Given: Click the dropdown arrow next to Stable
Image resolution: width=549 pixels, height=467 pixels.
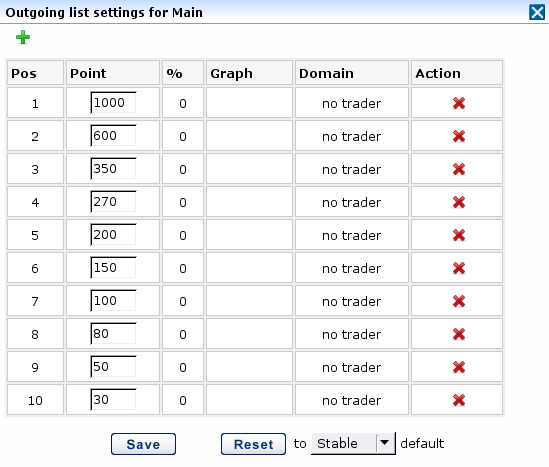Looking at the screenshot, I should (385, 443).
